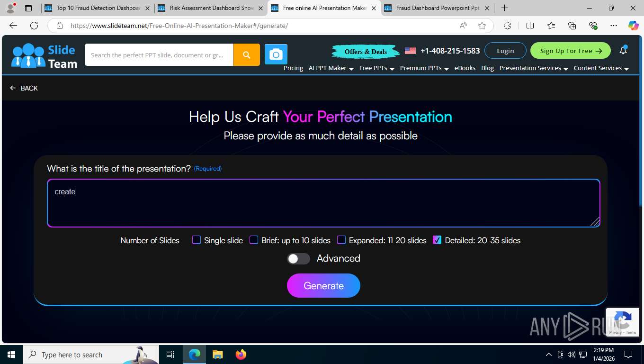The height and width of the screenshot is (364, 644).
Task: Click phone number +1-408-215-1583
Action: [x=450, y=51]
